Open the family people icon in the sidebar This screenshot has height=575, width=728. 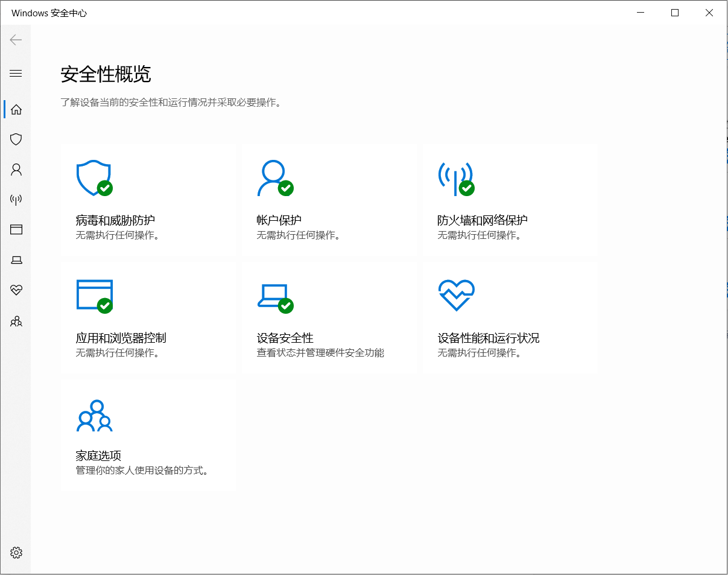pyautogui.click(x=16, y=321)
